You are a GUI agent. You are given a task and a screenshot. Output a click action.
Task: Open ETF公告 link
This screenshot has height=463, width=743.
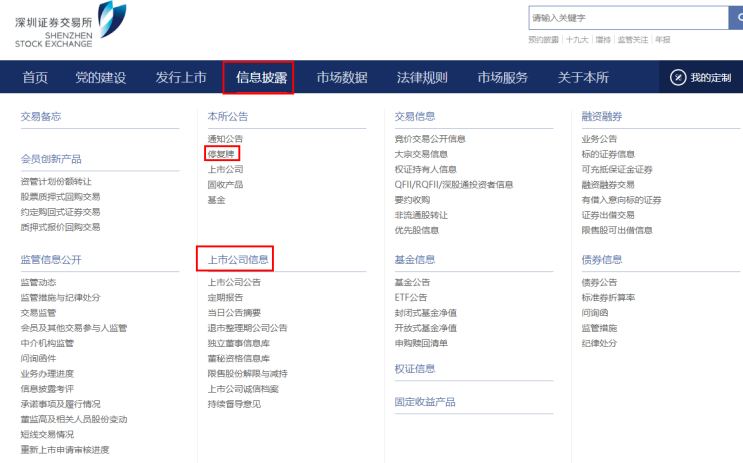(411, 298)
